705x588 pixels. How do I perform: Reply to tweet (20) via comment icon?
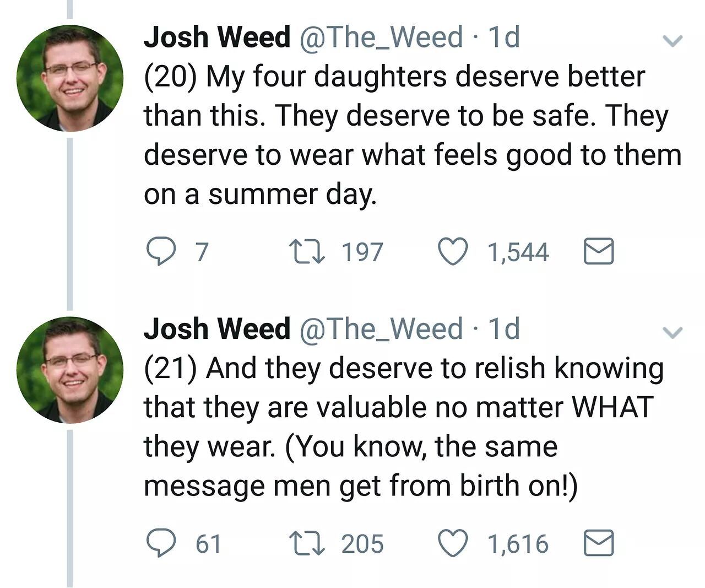(159, 252)
